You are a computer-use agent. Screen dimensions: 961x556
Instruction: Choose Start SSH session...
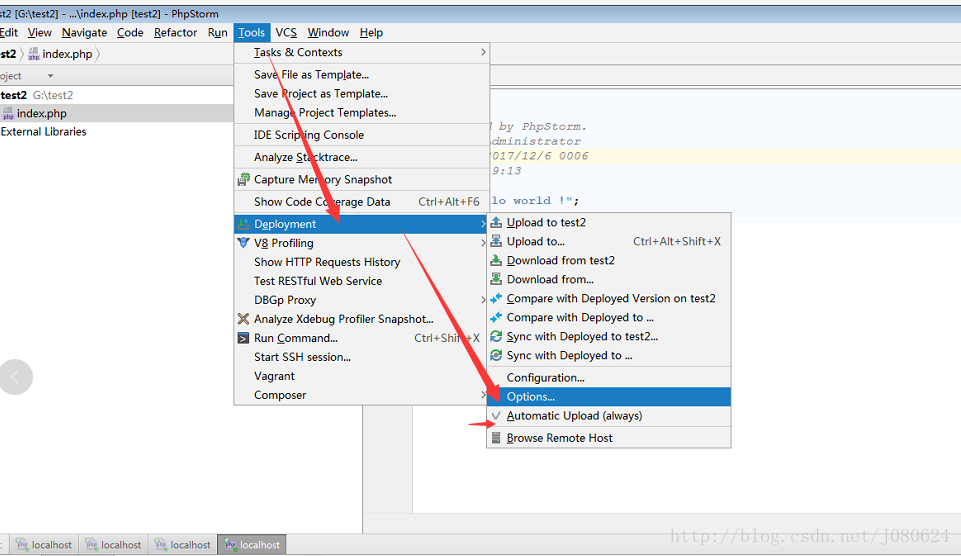(362, 357)
